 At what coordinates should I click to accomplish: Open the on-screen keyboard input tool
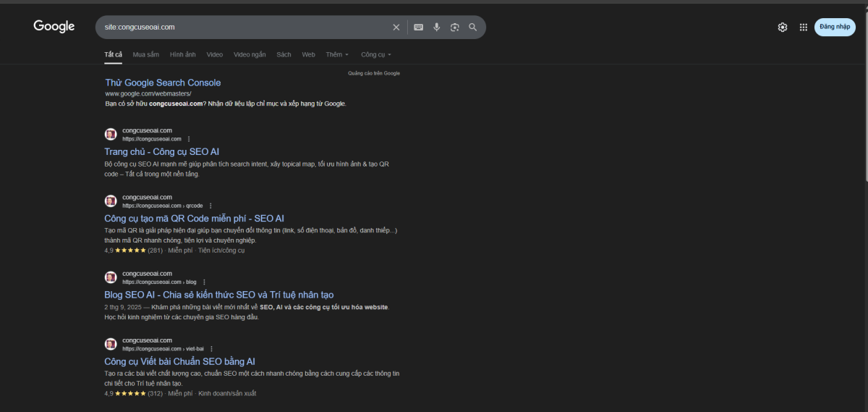418,28
